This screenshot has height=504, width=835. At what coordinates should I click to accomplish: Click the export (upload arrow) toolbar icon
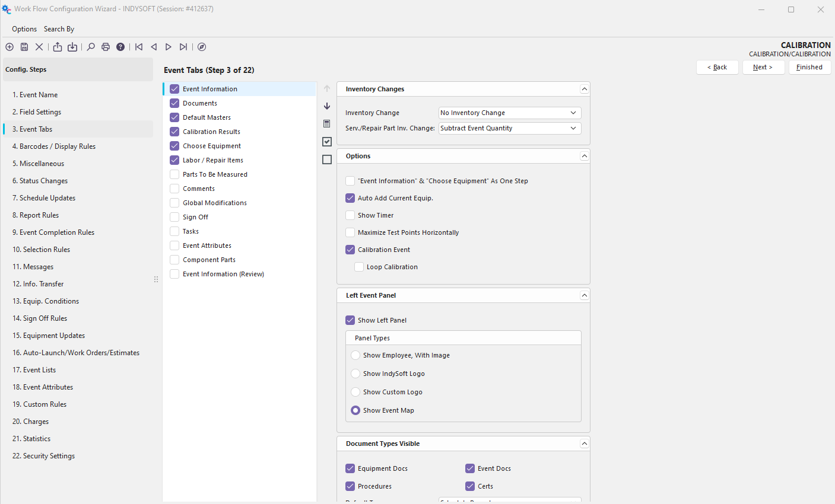[x=58, y=47]
